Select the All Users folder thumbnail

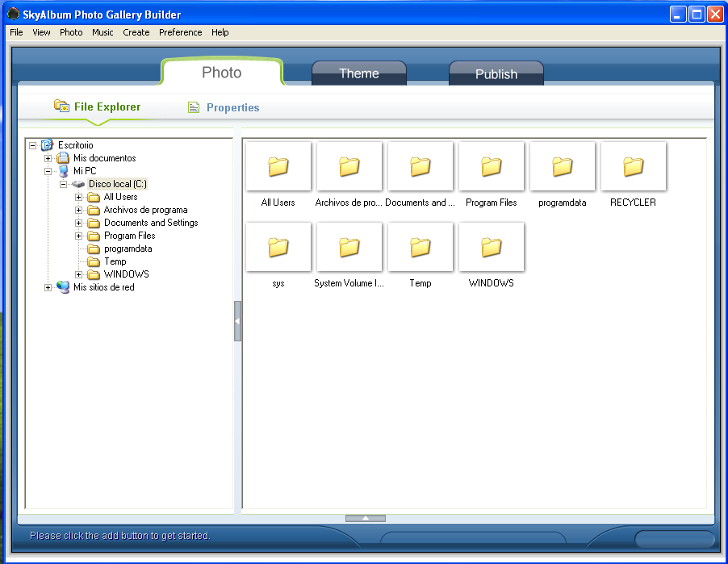coord(278,166)
